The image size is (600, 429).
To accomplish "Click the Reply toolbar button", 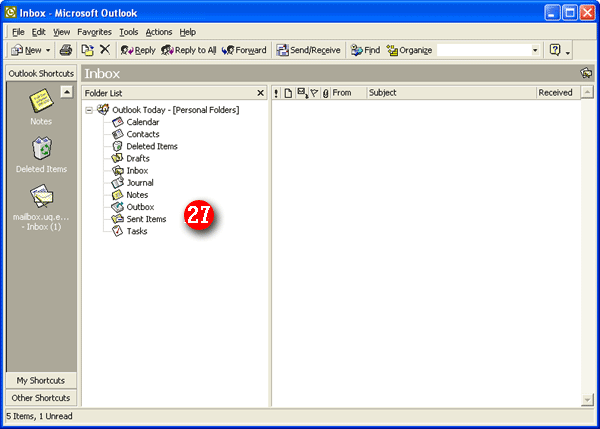I will [138, 50].
